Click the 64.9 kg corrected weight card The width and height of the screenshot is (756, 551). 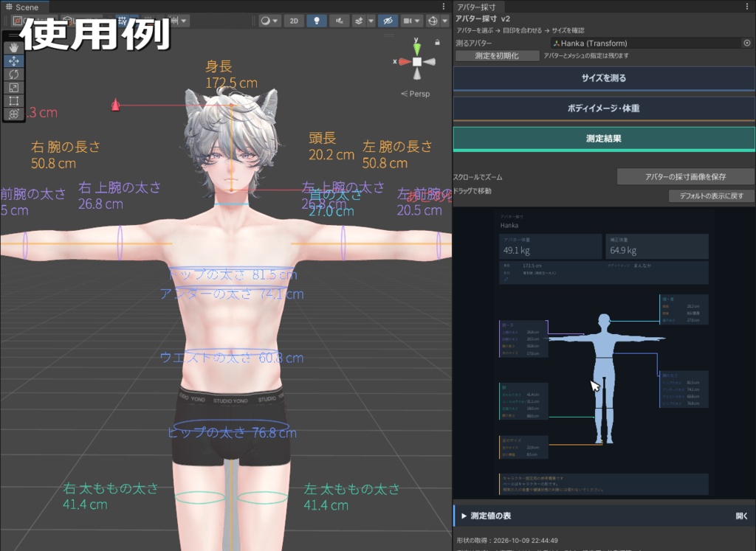656,246
